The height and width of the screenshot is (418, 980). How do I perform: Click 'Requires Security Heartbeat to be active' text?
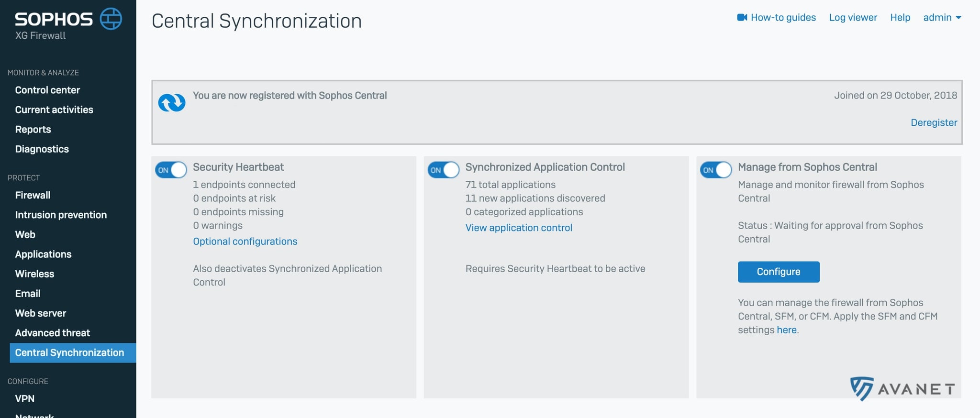555,268
